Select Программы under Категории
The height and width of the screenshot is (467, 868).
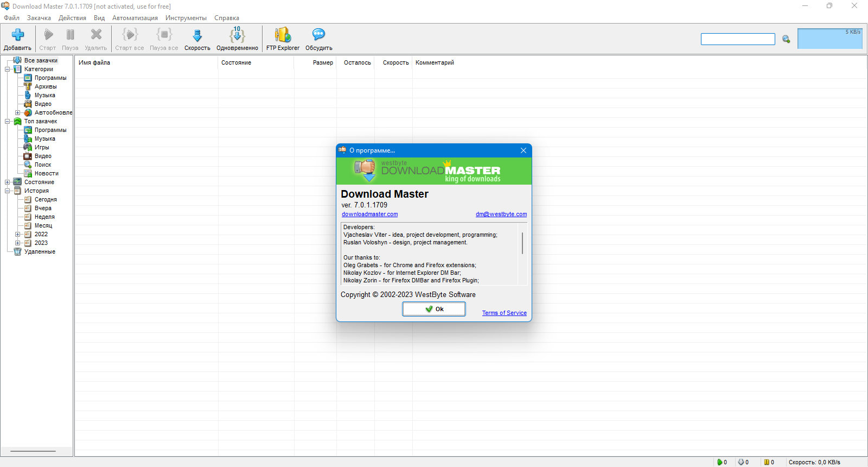click(x=50, y=78)
